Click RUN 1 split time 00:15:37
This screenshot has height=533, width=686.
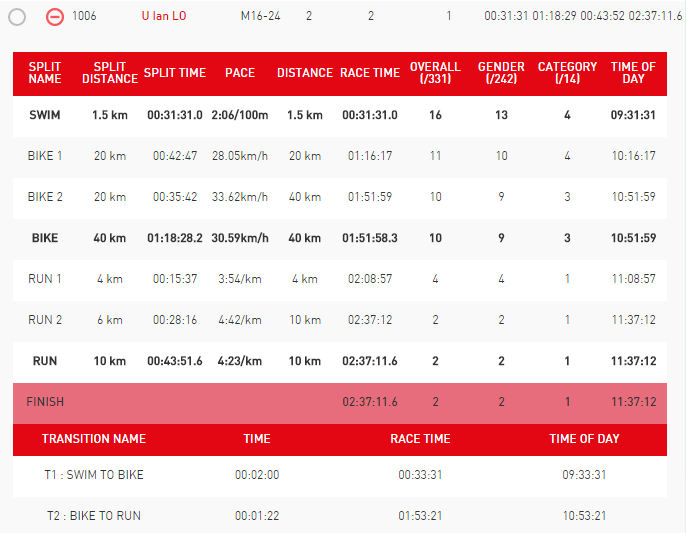point(175,279)
